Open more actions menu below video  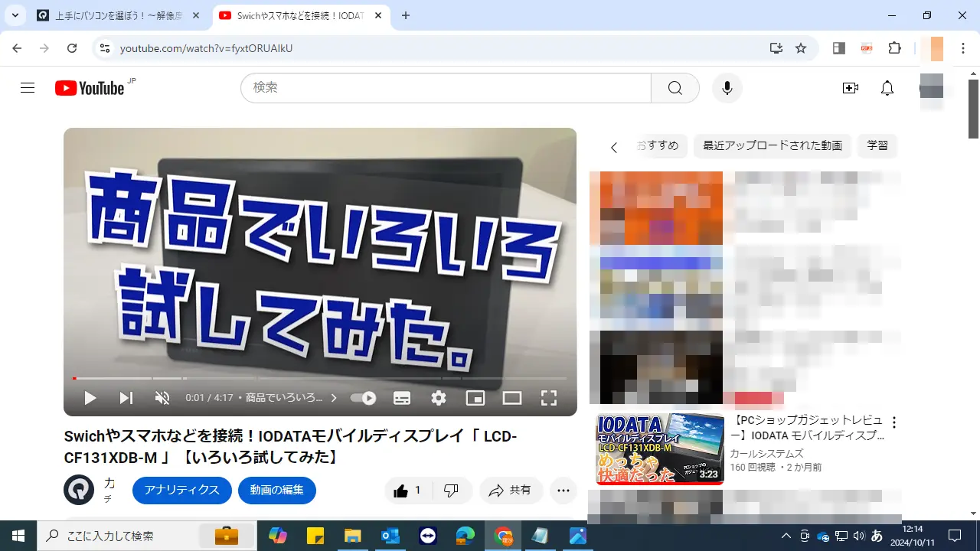pyautogui.click(x=563, y=491)
